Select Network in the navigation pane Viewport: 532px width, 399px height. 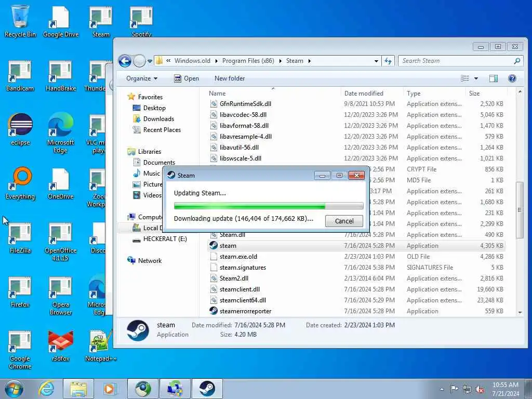[150, 261]
